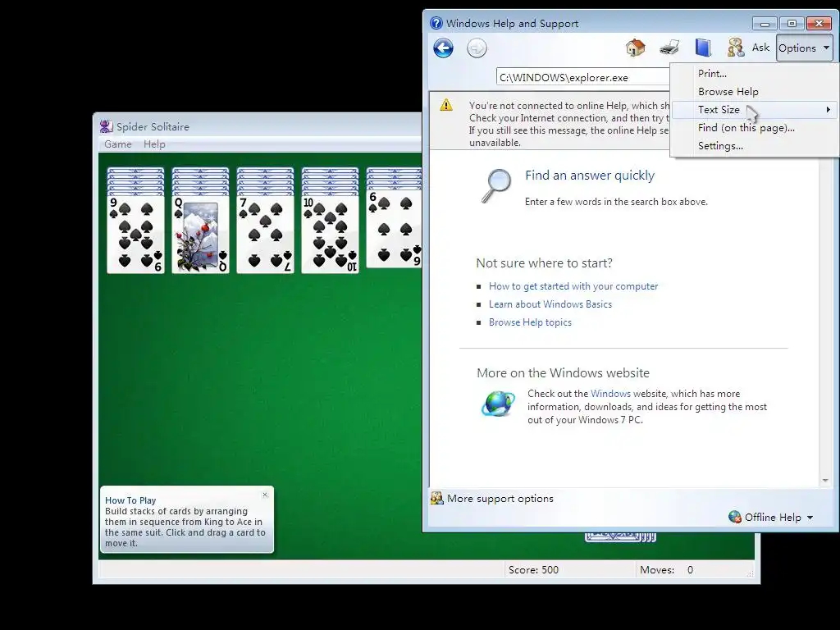Click More on the Windows website heading

coord(563,373)
